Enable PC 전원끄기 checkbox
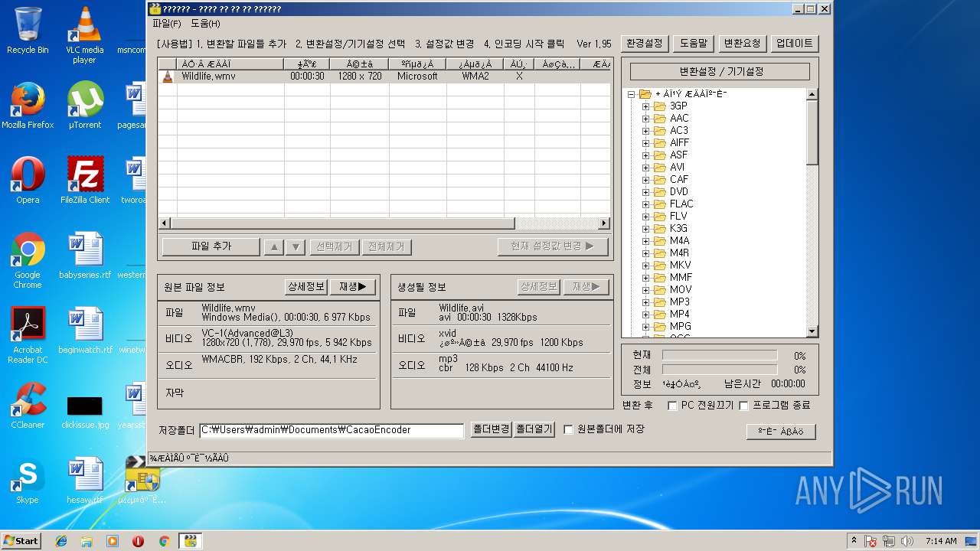The height and width of the screenshot is (551, 980). coord(672,406)
